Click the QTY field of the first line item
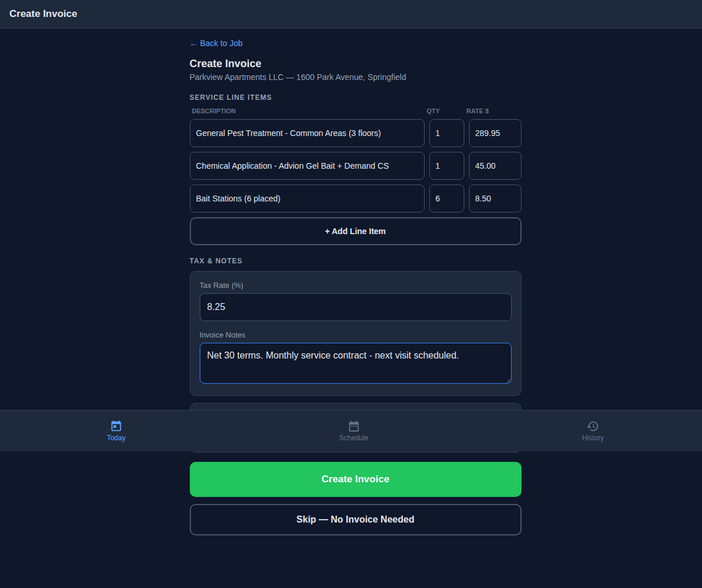This screenshot has height=588, width=702. click(446, 133)
